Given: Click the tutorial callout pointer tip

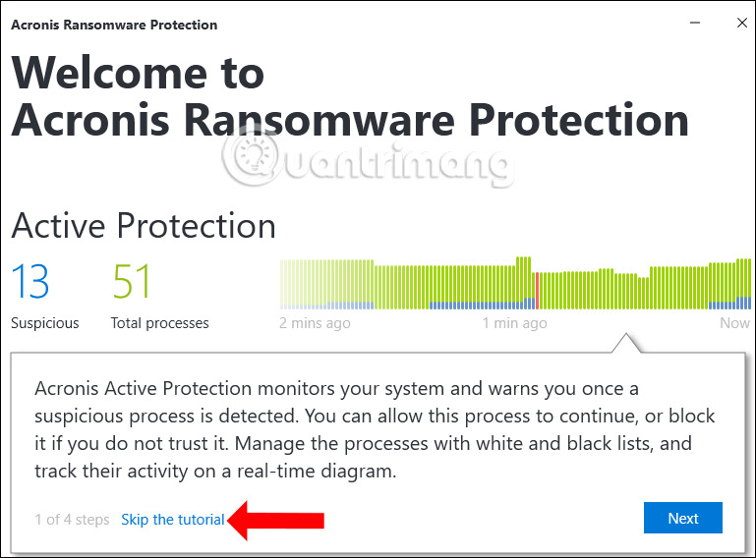Looking at the screenshot, I should 622,337.
